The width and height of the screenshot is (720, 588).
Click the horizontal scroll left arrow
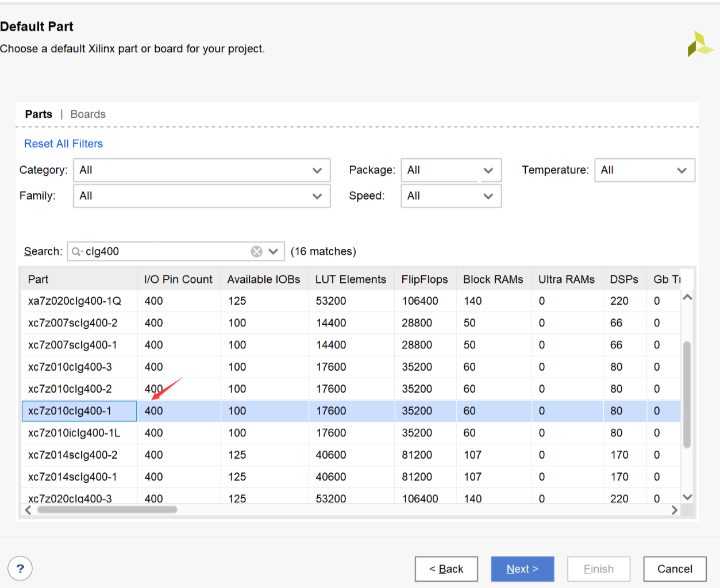click(28, 510)
